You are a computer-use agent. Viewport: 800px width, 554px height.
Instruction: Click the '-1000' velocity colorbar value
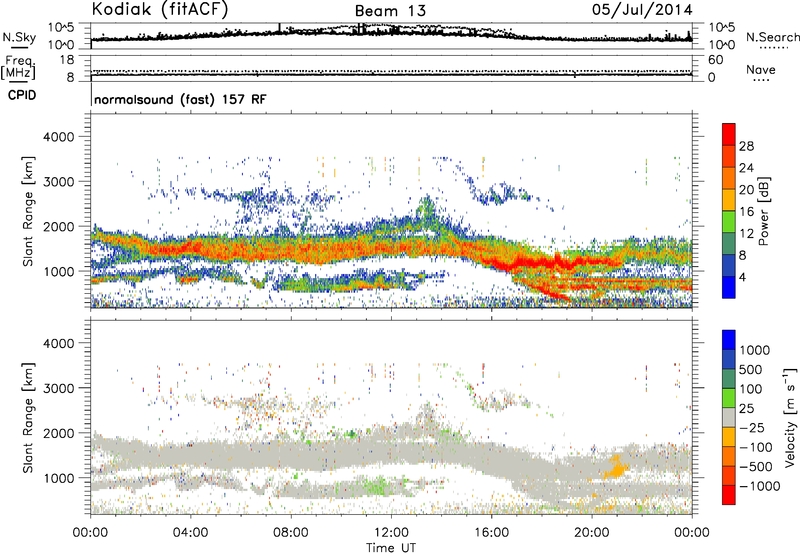pyautogui.click(x=760, y=486)
